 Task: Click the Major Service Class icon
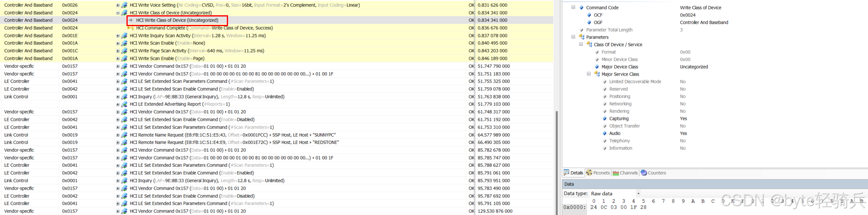point(597,74)
